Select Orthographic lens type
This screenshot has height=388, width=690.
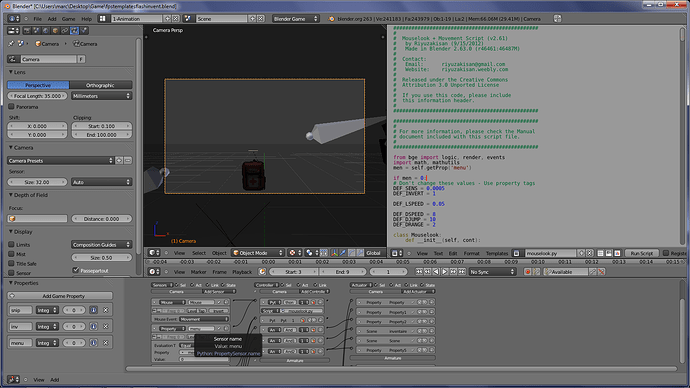tap(101, 85)
